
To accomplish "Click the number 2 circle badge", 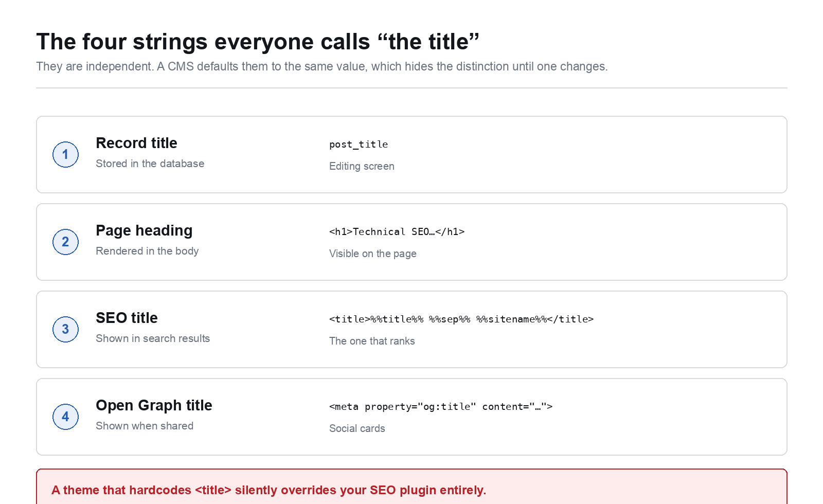I will [x=65, y=242].
